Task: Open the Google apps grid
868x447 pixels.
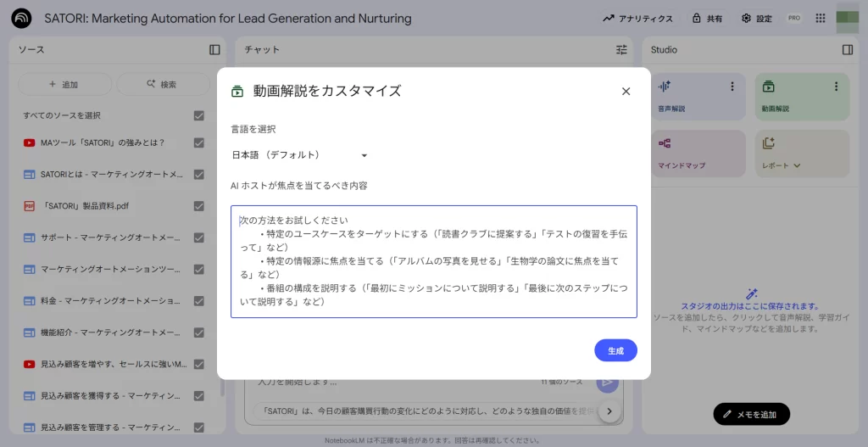Action: (821, 19)
